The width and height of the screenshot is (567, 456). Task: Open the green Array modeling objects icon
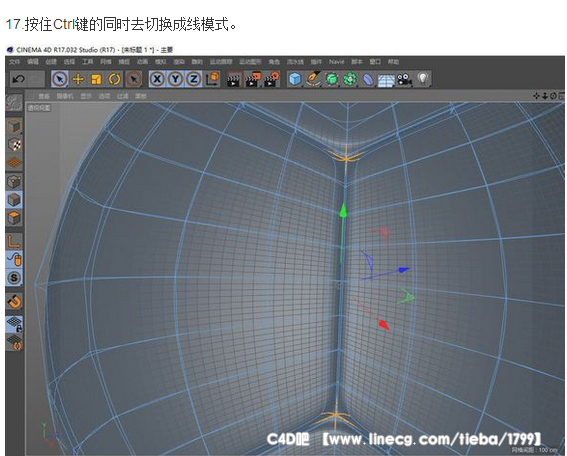[x=350, y=79]
